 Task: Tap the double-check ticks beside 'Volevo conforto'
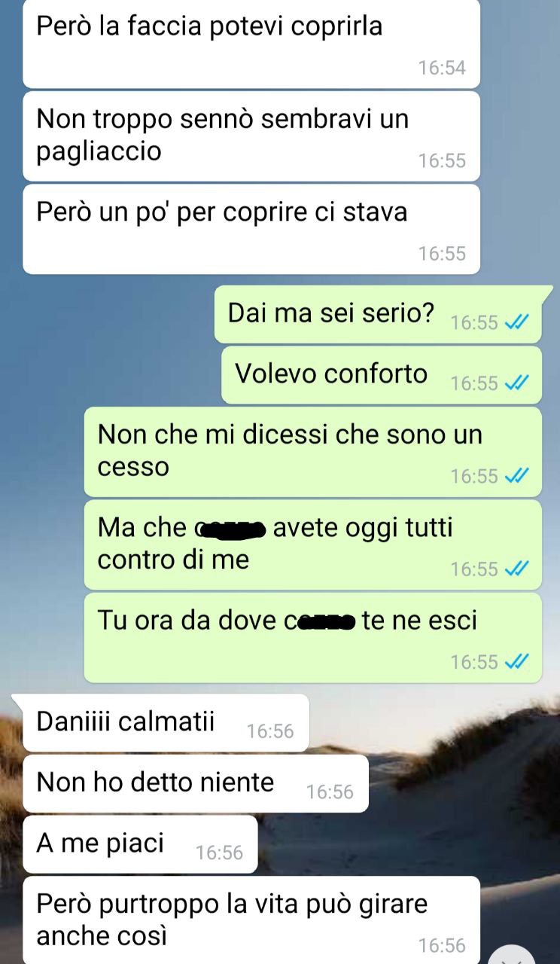(x=517, y=383)
